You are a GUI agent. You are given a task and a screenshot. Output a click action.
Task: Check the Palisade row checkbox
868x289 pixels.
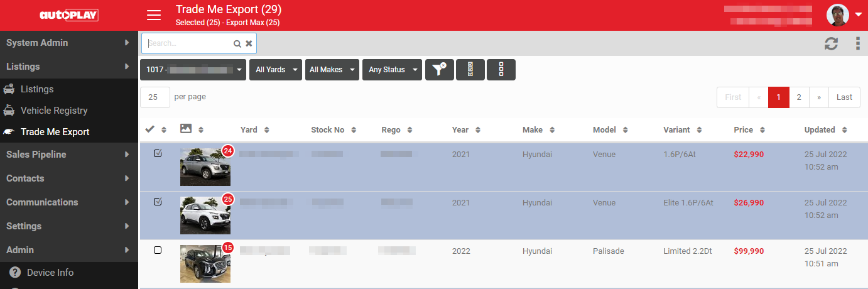[x=158, y=250]
